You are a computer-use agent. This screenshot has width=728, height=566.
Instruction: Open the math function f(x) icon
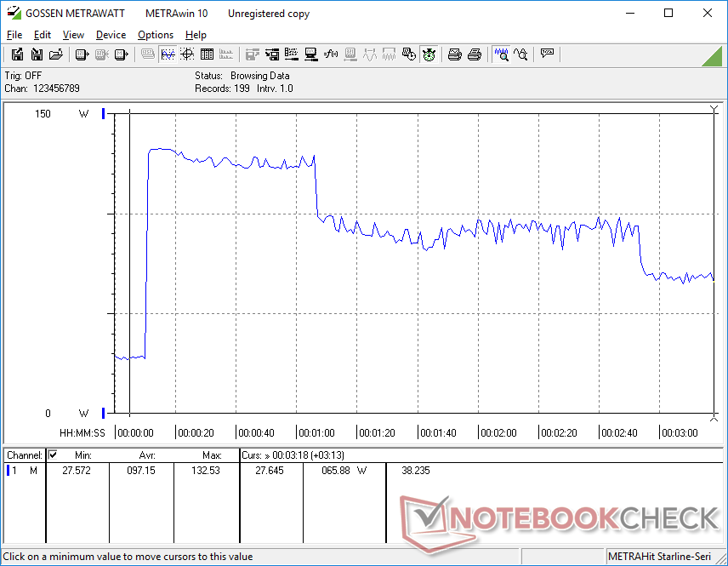[x=331, y=54]
